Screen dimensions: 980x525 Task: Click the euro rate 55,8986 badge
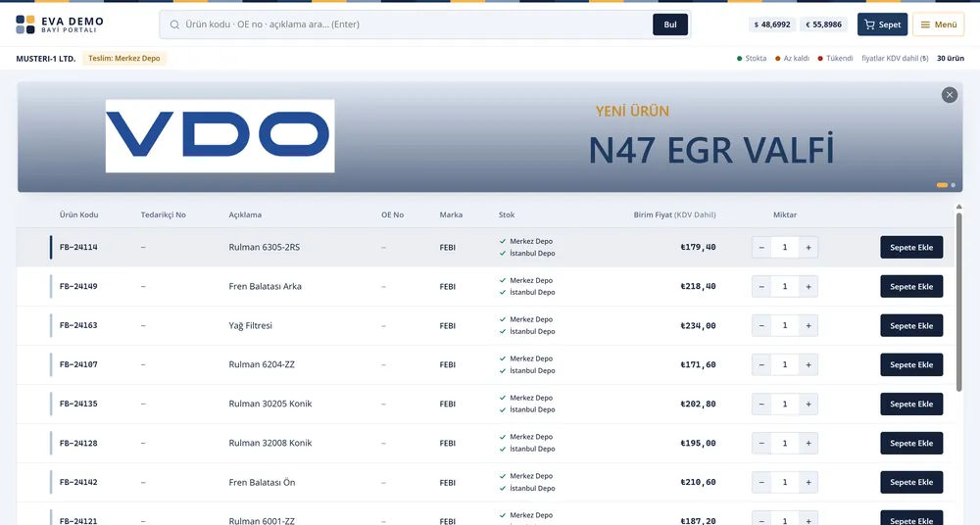pos(823,24)
